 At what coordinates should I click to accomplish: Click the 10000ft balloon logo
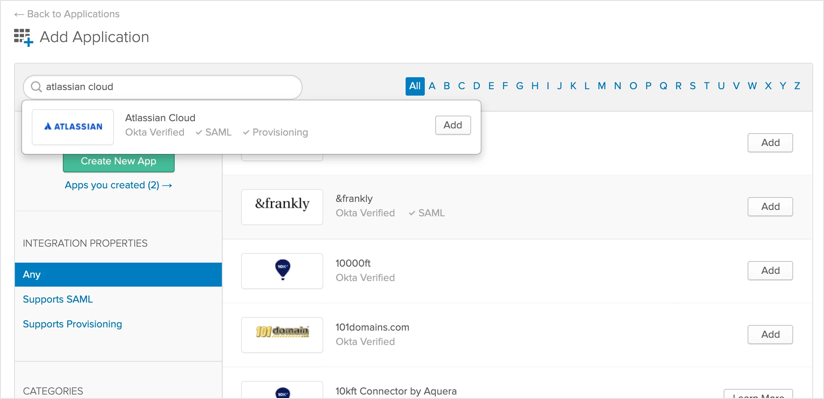(282, 271)
